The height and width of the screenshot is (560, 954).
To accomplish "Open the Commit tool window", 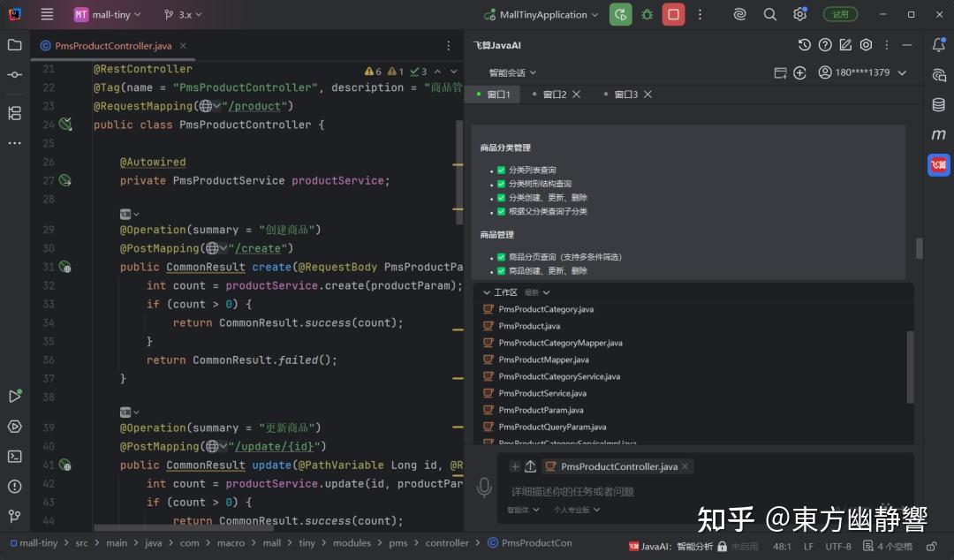I will [x=15, y=74].
